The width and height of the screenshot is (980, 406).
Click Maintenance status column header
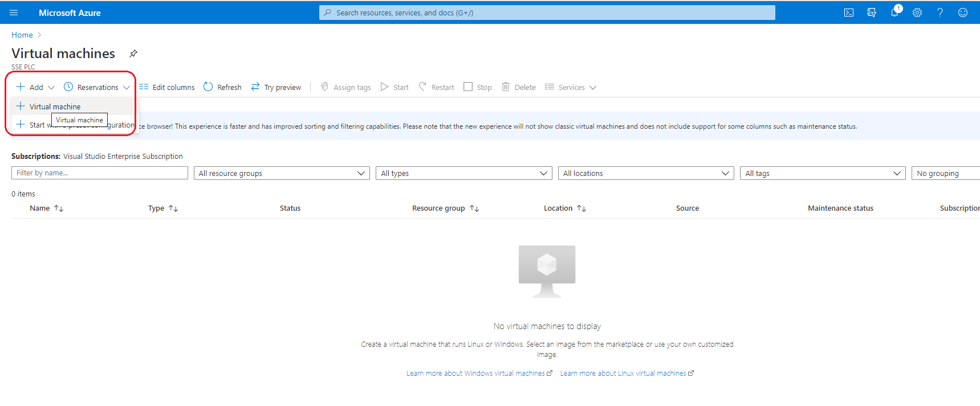[x=840, y=208]
